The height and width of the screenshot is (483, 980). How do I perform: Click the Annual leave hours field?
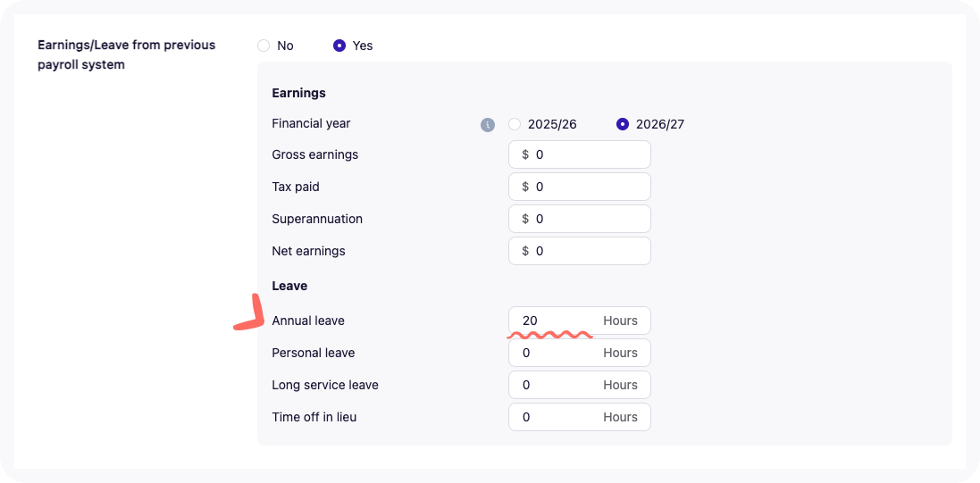point(580,321)
